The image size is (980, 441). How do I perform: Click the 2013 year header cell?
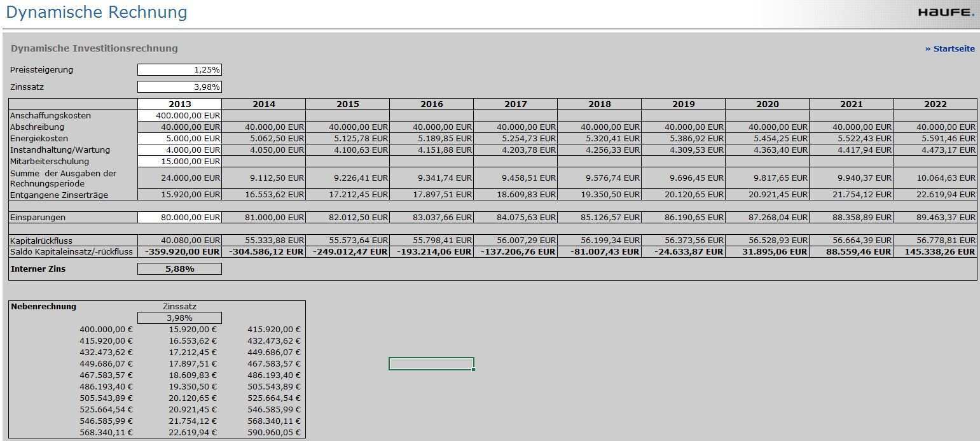click(x=179, y=104)
